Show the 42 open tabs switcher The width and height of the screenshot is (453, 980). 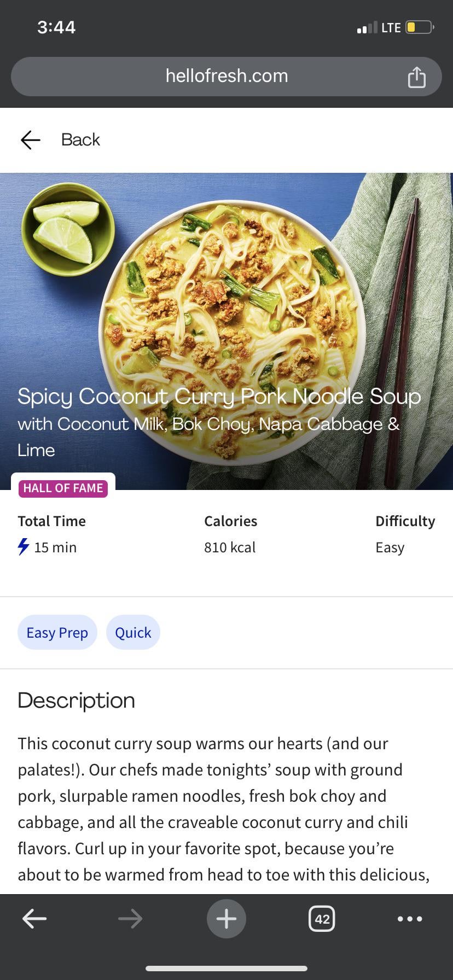pos(322,919)
